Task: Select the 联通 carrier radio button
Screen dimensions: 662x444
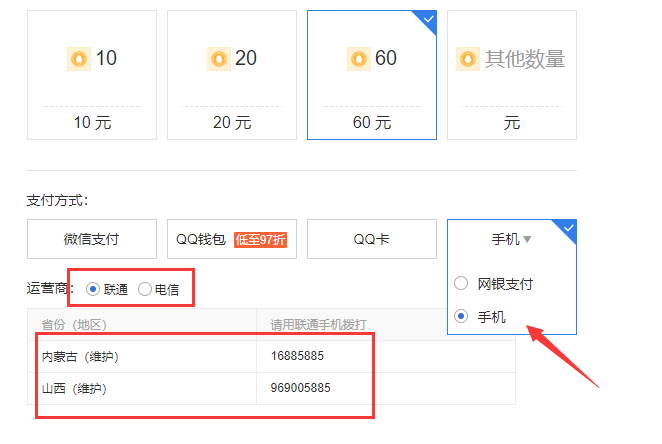Action: coord(92,289)
